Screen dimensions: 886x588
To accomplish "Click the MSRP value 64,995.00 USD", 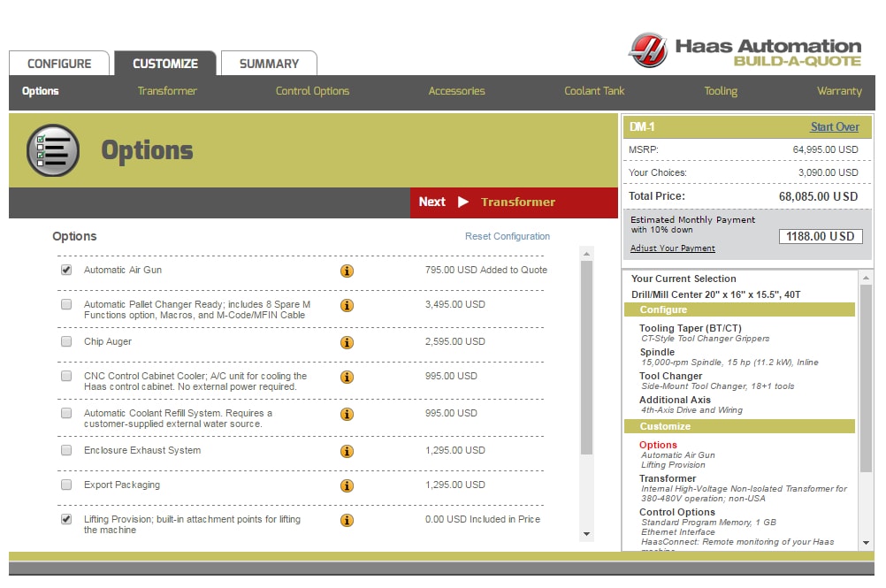I will coord(825,149).
